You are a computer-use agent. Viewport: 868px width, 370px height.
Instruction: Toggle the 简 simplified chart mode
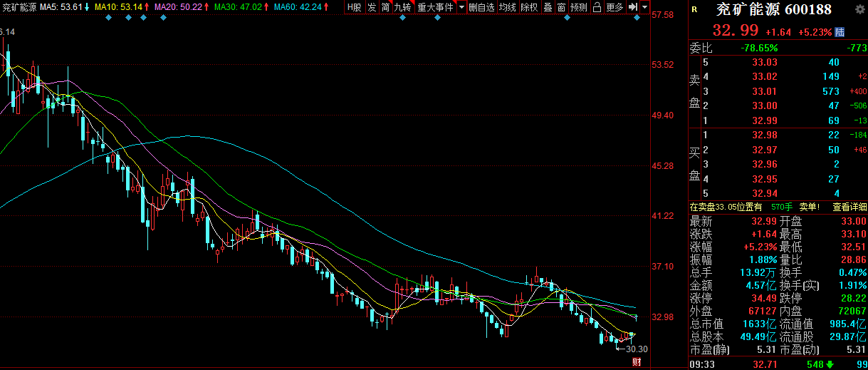click(x=385, y=7)
